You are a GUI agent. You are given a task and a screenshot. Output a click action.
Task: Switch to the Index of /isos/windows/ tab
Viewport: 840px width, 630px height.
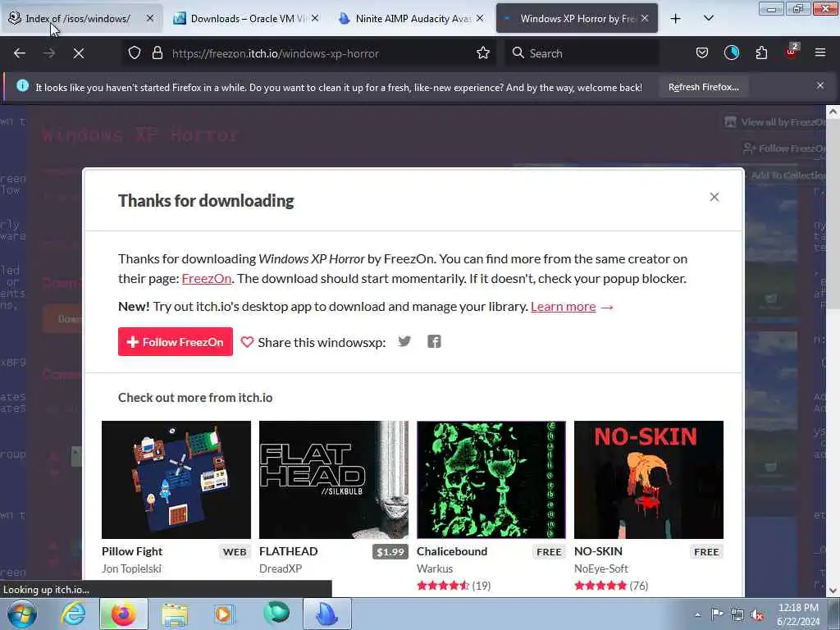point(81,19)
